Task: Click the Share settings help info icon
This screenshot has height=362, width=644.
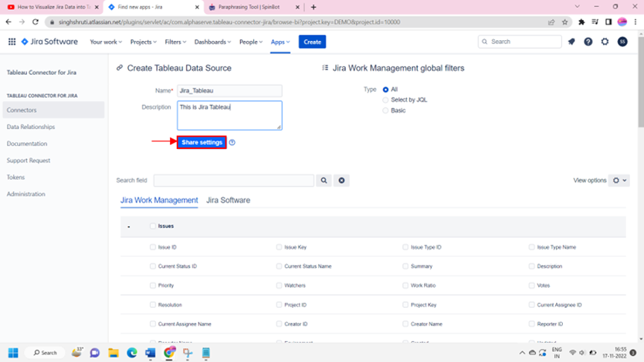Action: point(232,143)
